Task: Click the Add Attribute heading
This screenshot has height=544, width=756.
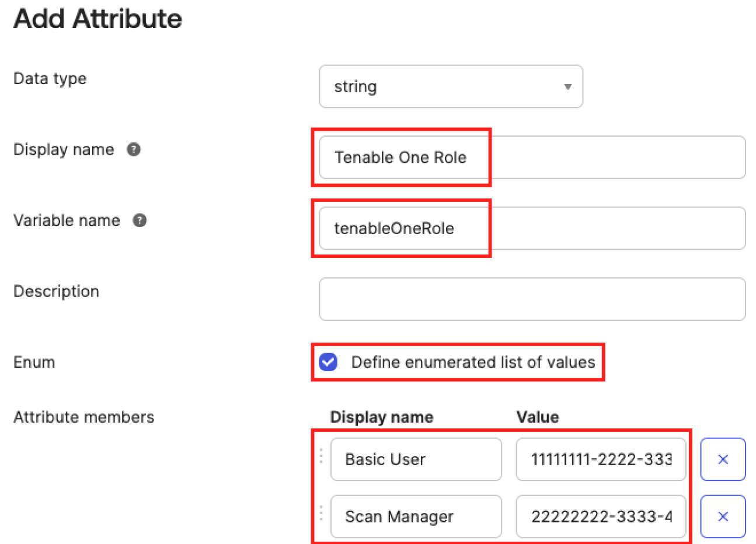Action: (x=97, y=19)
